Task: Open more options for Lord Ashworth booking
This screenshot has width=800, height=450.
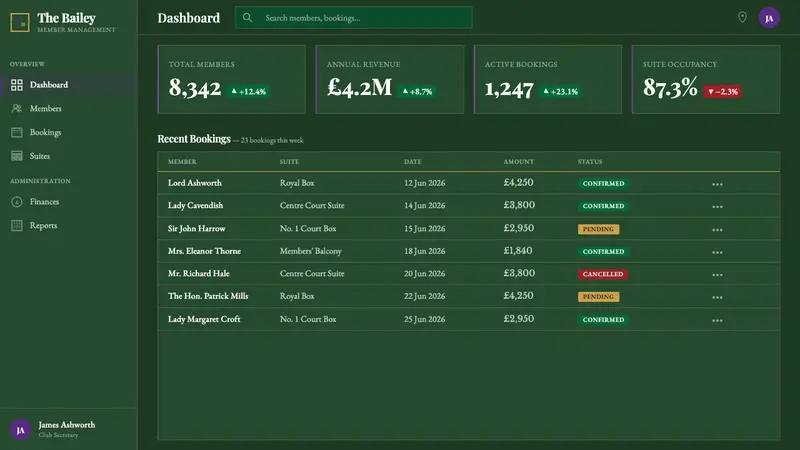Action: pyautogui.click(x=717, y=184)
